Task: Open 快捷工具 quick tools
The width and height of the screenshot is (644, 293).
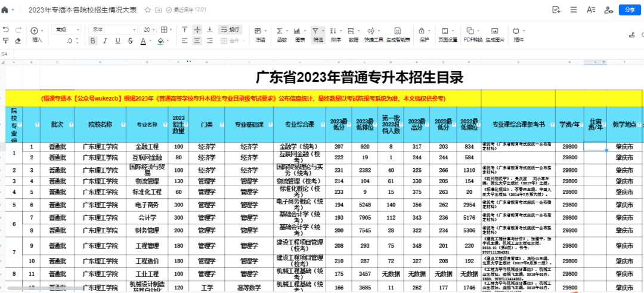Action: (373, 35)
